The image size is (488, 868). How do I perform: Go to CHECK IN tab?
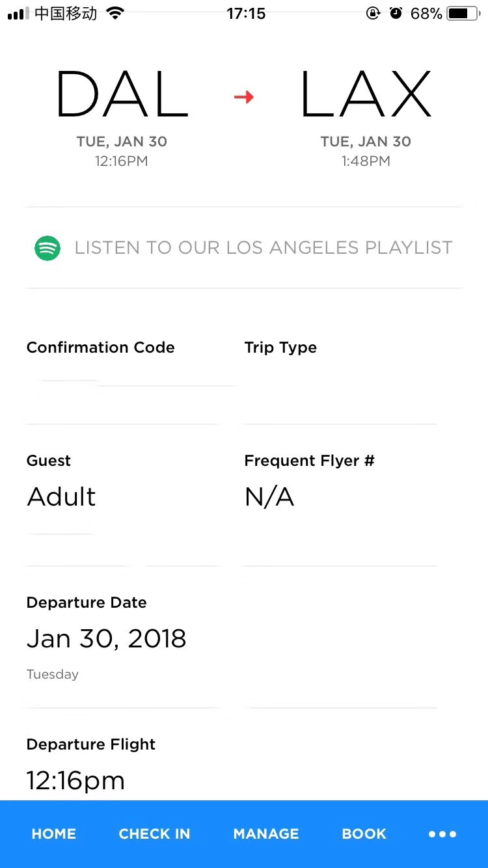[x=154, y=834]
